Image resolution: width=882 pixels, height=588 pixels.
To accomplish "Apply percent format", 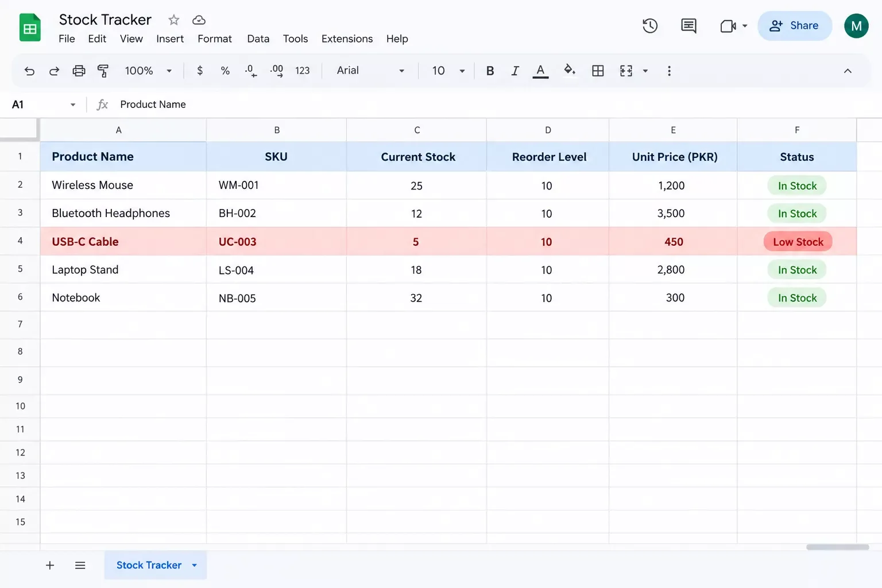I will pyautogui.click(x=225, y=71).
